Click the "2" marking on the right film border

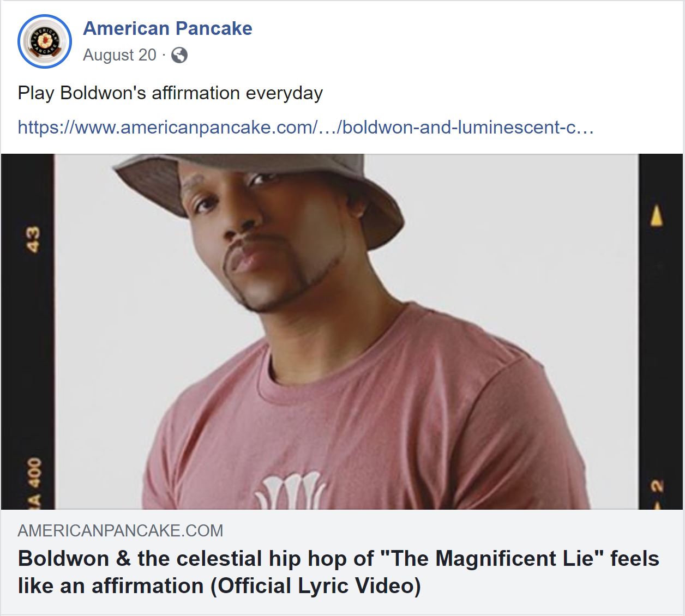pos(655,484)
